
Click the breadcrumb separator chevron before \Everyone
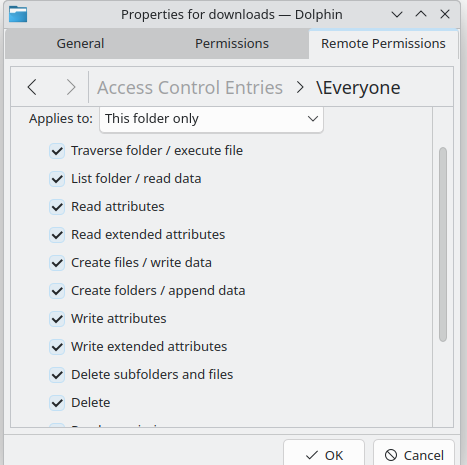click(300, 88)
